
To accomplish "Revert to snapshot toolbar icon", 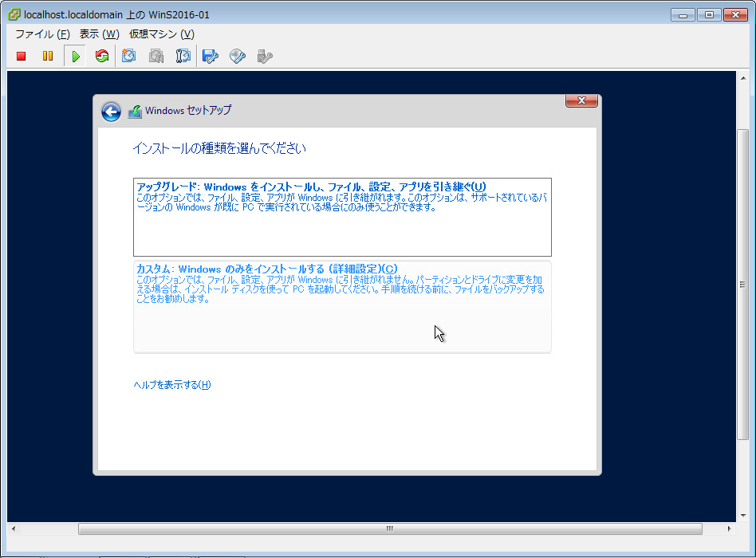I will [x=156, y=56].
